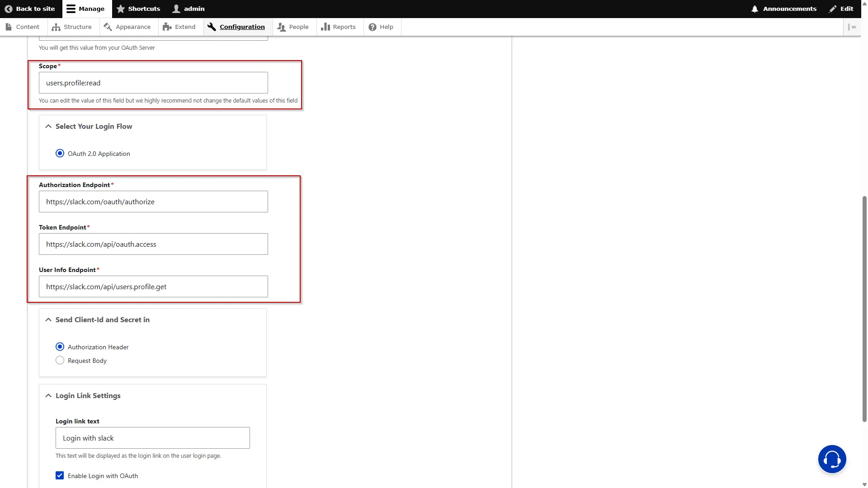Screen dimensions: 868x488
Task: Click the Shortcuts star icon
Action: click(121, 9)
